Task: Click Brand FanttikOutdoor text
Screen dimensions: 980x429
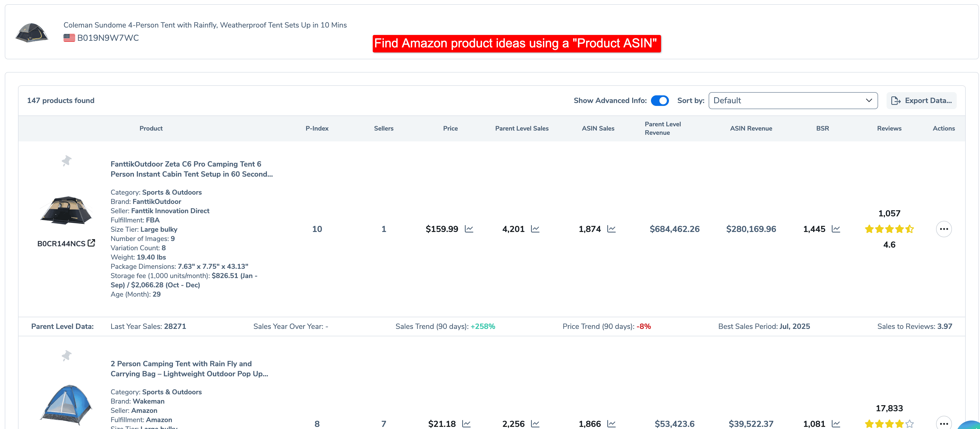Action: point(146,201)
